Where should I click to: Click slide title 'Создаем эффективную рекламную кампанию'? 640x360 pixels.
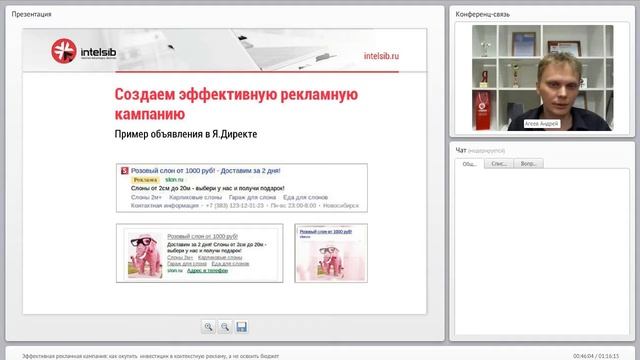[236, 104]
